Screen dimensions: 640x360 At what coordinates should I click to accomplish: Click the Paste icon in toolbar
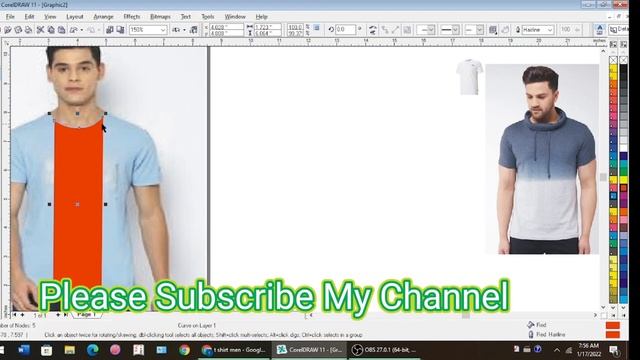pos(62,30)
